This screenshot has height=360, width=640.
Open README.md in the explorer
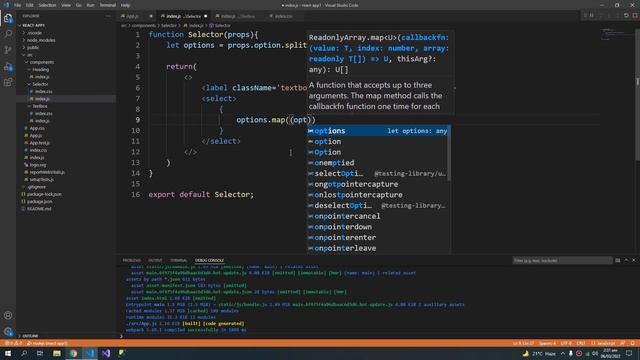(x=39, y=209)
